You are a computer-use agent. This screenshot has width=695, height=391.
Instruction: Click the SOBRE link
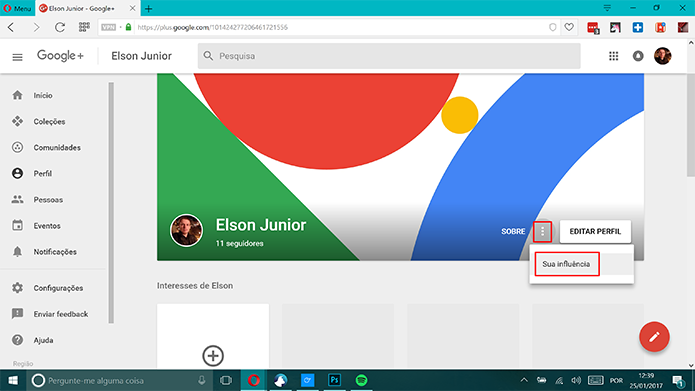click(x=513, y=231)
